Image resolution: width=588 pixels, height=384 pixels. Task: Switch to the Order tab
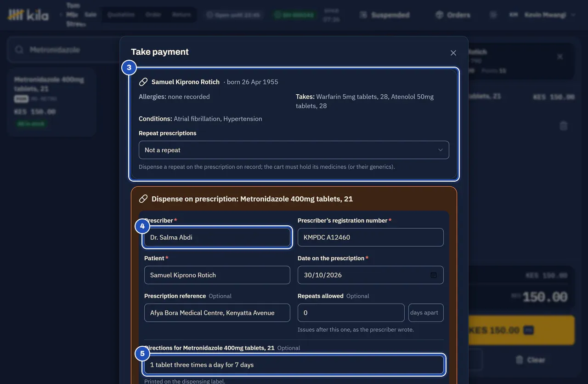(153, 15)
